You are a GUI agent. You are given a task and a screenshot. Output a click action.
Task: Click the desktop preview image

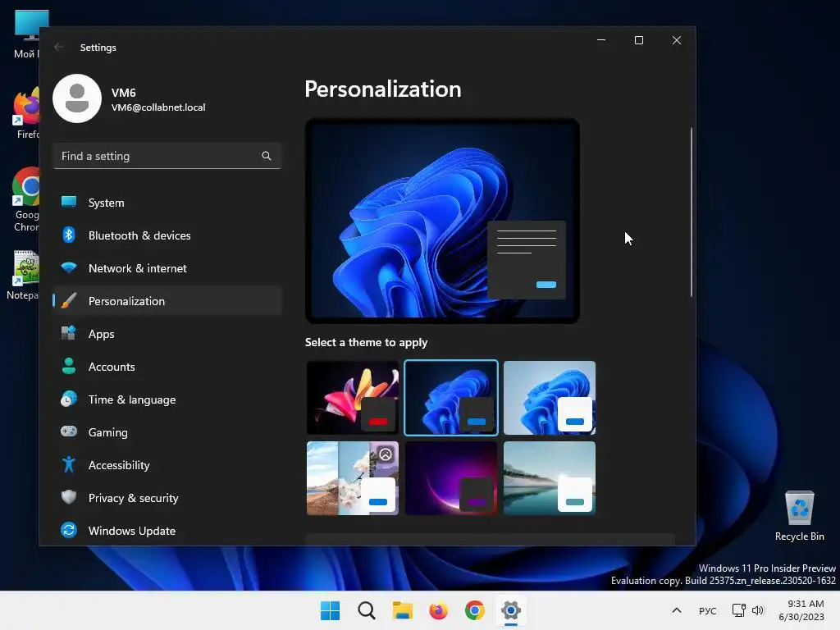442,221
